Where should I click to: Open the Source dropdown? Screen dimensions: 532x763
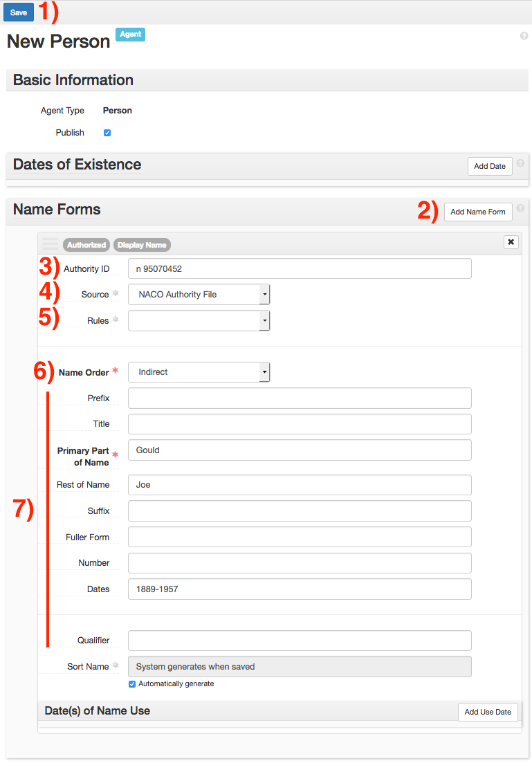(x=199, y=295)
